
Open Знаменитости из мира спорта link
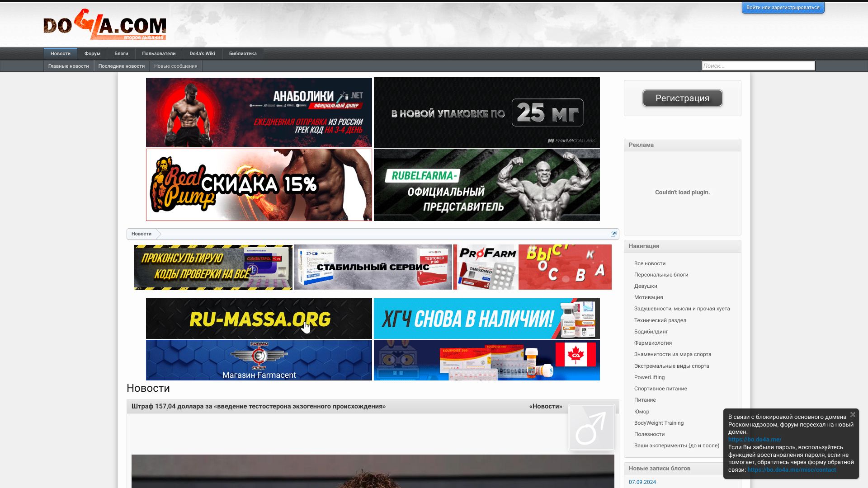tap(672, 354)
